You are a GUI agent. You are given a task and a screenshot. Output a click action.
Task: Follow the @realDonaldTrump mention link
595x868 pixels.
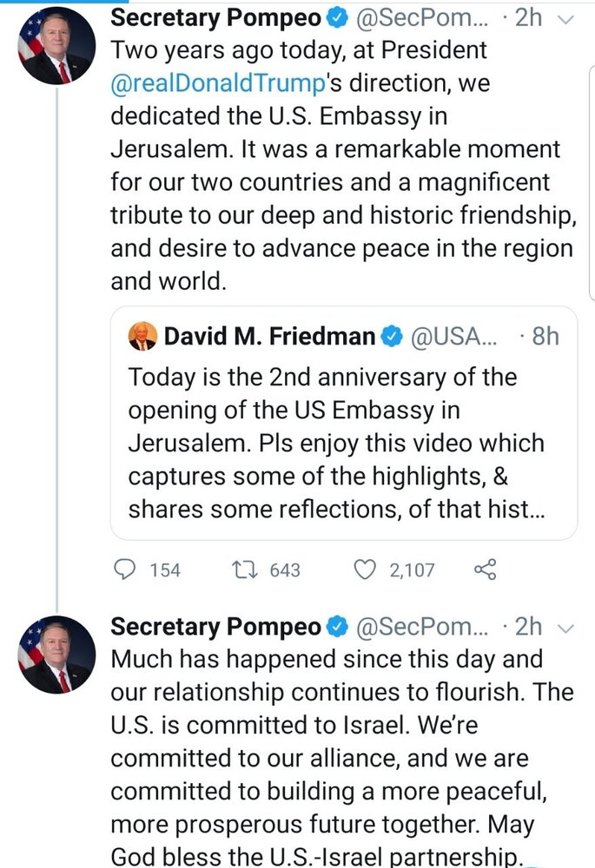218,83
